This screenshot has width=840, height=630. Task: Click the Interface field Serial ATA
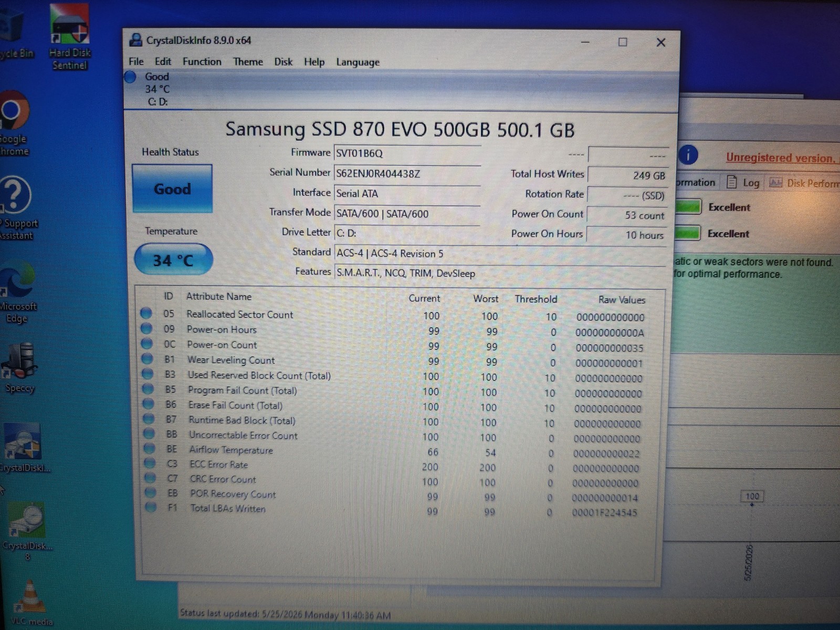pos(407,193)
